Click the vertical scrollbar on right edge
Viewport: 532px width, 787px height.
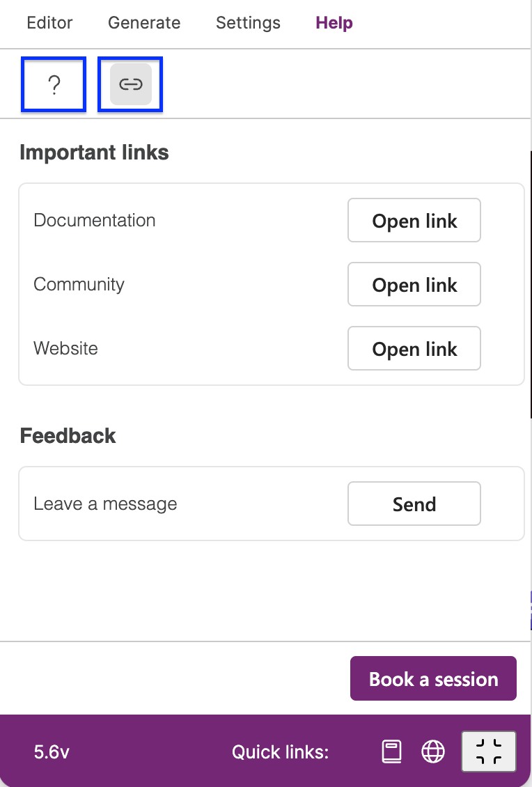[530, 284]
